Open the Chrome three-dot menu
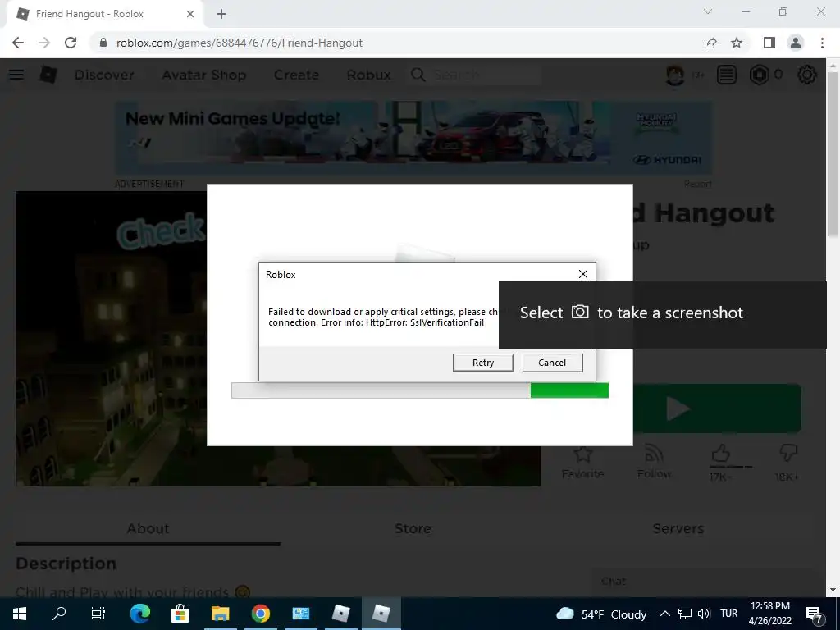The height and width of the screenshot is (630, 840). (822, 43)
